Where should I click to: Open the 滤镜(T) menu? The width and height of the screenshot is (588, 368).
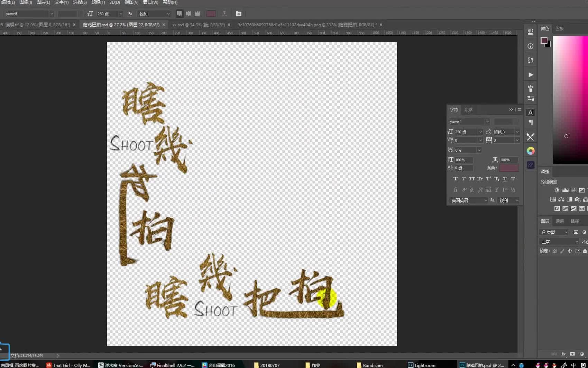98,2
